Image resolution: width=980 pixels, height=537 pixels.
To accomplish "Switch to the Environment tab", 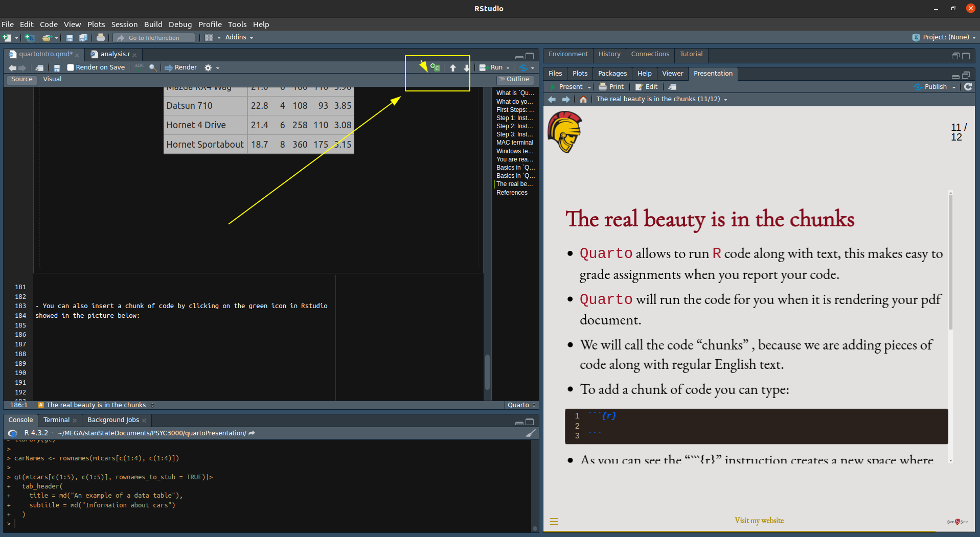I will 568,54.
